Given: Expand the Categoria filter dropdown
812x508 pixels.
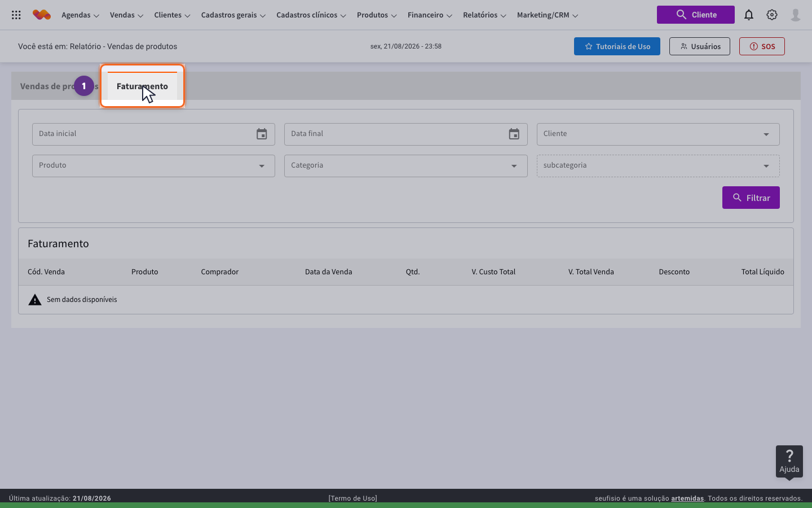Looking at the screenshot, I should [x=406, y=166].
